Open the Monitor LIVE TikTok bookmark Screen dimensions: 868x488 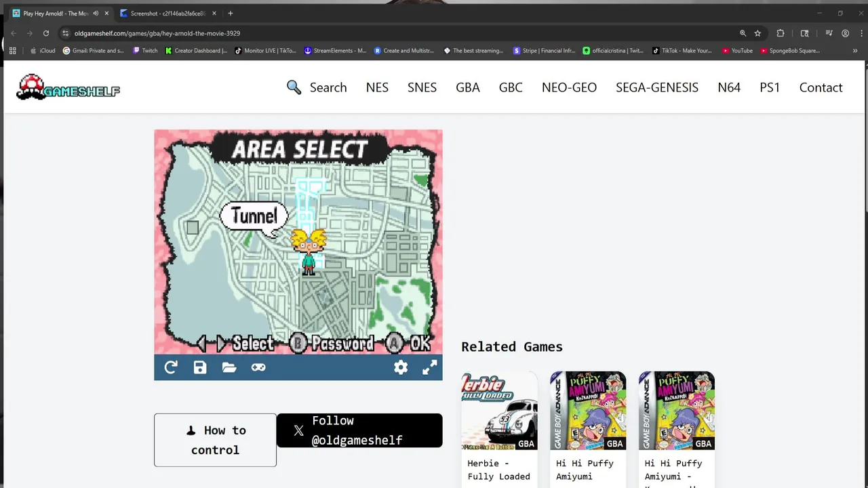tap(266, 50)
